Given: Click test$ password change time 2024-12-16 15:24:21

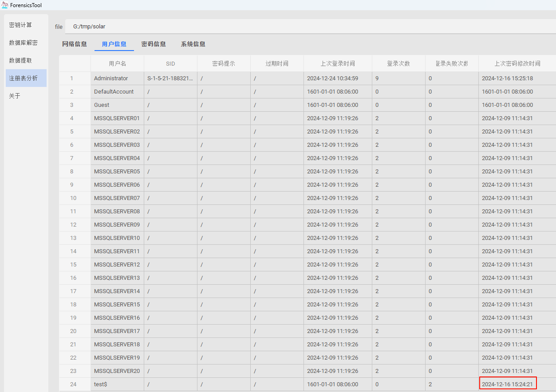Looking at the screenshot, I should click(x=517, y=384).
